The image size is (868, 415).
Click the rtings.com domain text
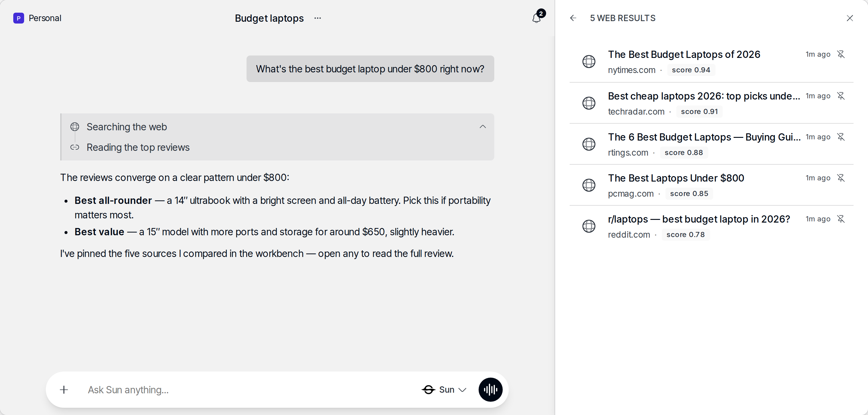click(x=628, y=153)
